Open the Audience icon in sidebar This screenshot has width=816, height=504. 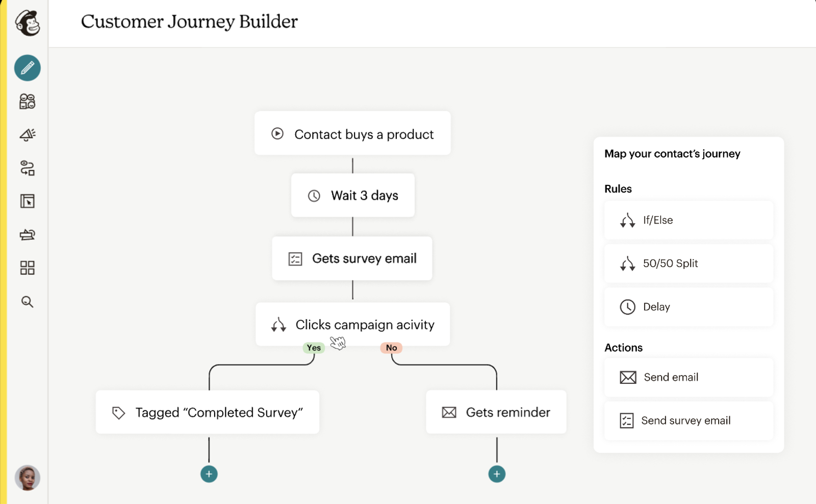tap(28, 101)
